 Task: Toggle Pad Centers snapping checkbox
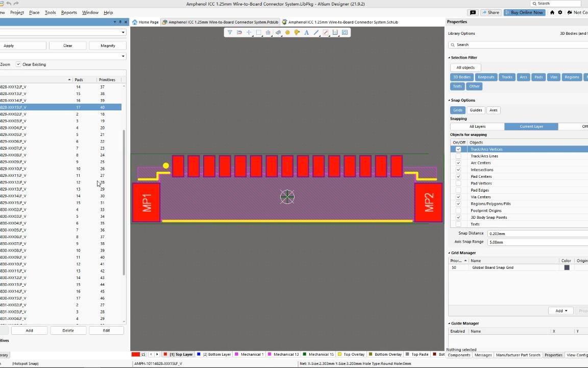pyautogui.click(x=458, y=176)
